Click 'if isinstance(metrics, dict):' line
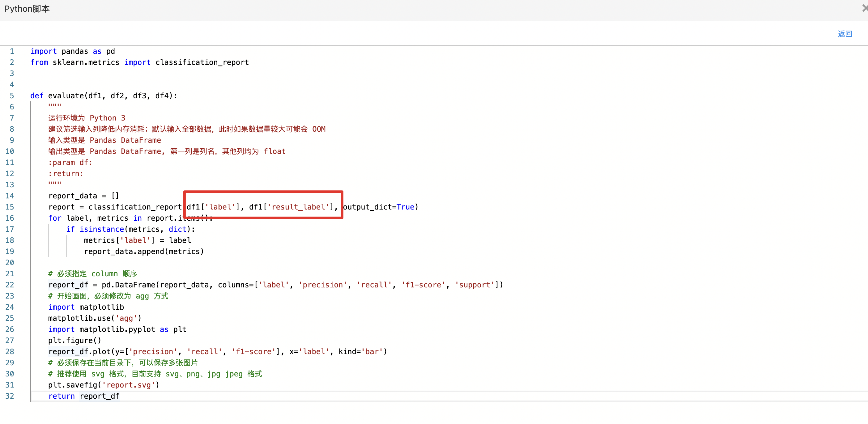Image resolution: width=868 pixels, height=424 pixels. coord(131,229)
